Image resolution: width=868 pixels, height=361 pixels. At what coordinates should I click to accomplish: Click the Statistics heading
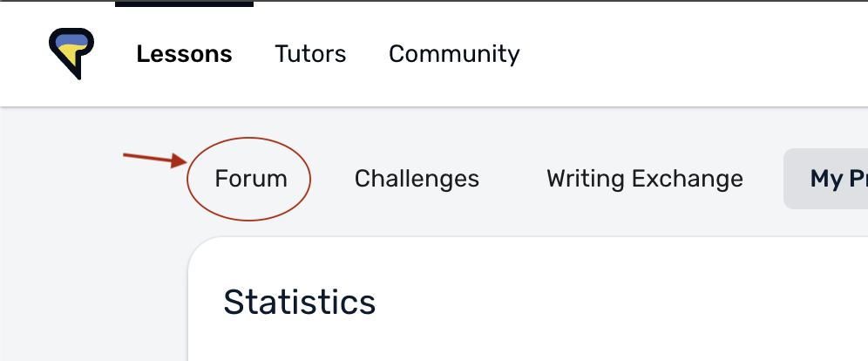tap(300, 303)
